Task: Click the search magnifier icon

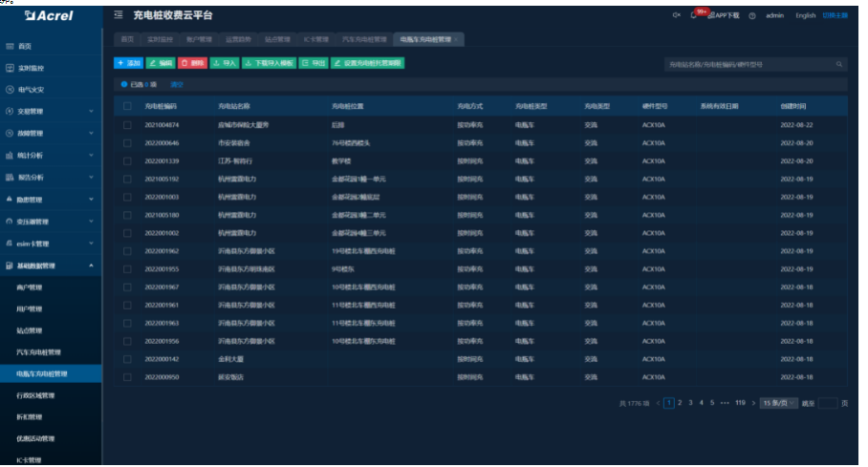Action: pyautogui.click(x=839, y=64)
